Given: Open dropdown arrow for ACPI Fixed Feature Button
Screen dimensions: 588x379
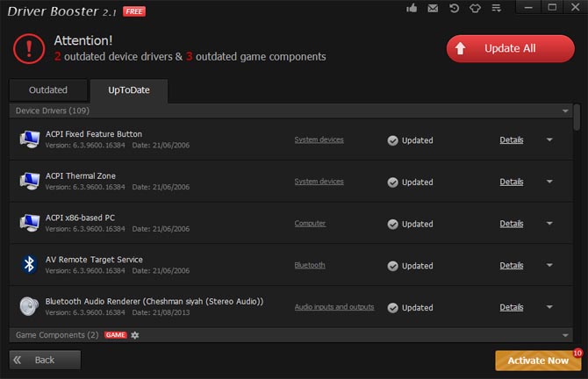Looking at the screenshot, I should [549, 139].
